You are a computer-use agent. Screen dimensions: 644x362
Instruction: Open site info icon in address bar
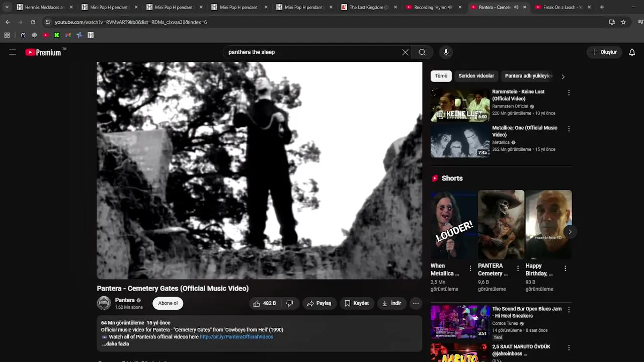(x=48, y=22)
